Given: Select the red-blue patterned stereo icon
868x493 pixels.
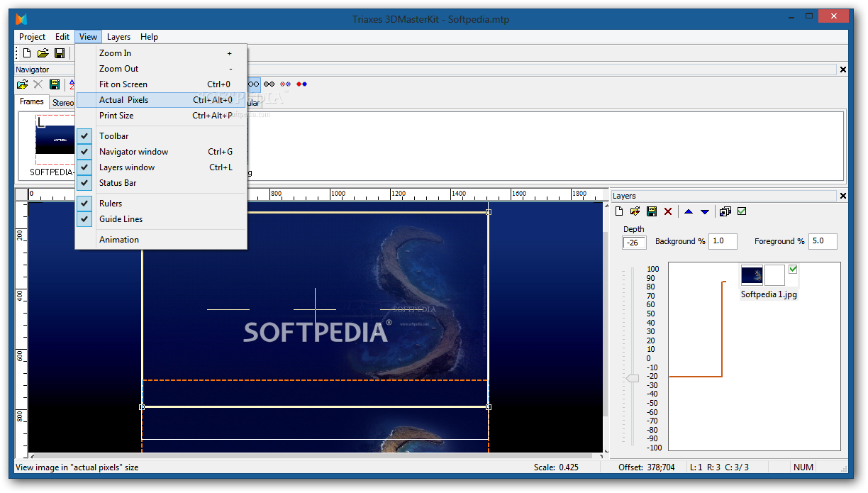Looking at the screenshot, I should (286, 84).
